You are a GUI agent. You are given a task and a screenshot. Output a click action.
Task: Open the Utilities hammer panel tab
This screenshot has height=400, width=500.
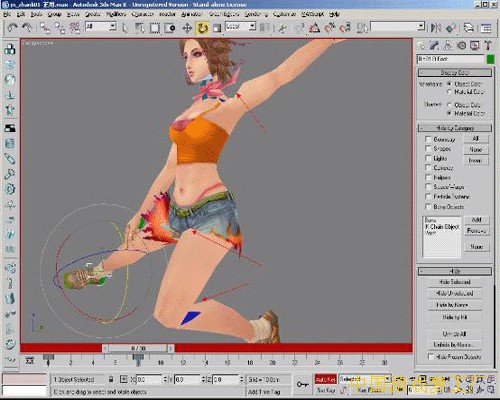(x=488, y=45)
